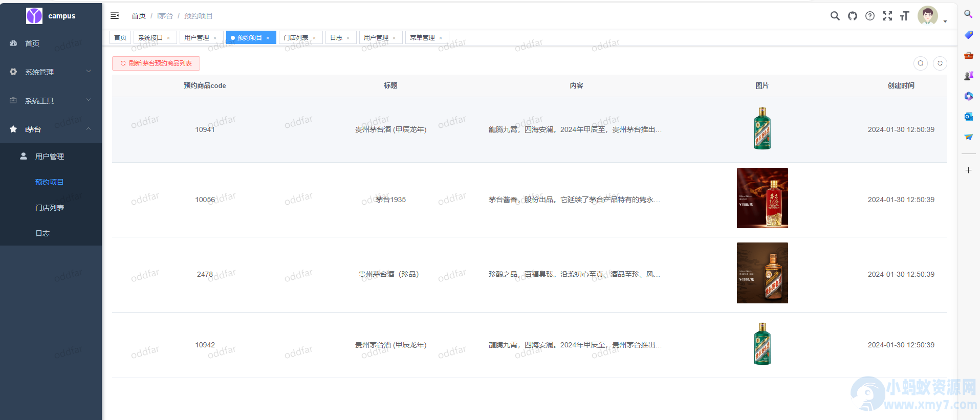
Task: Click the browser sidebar search icon
Action: [968, 14]
